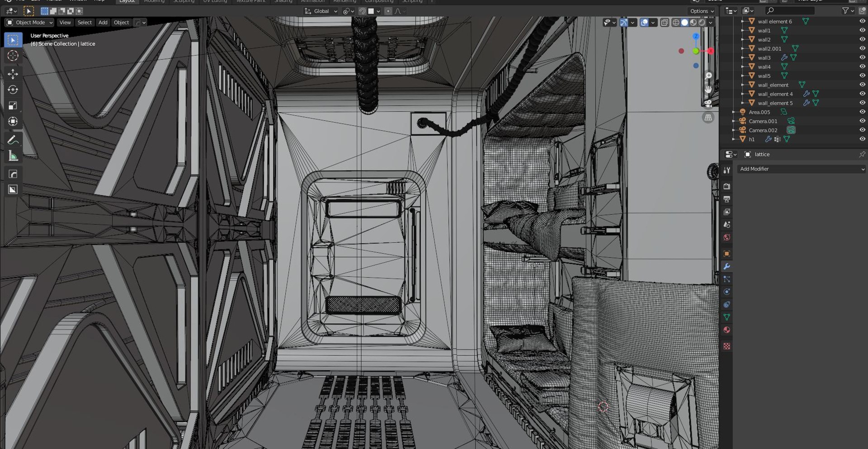The image size is (868, 449).
Task: Pick the Scale tool
Action: click(13, 105)
